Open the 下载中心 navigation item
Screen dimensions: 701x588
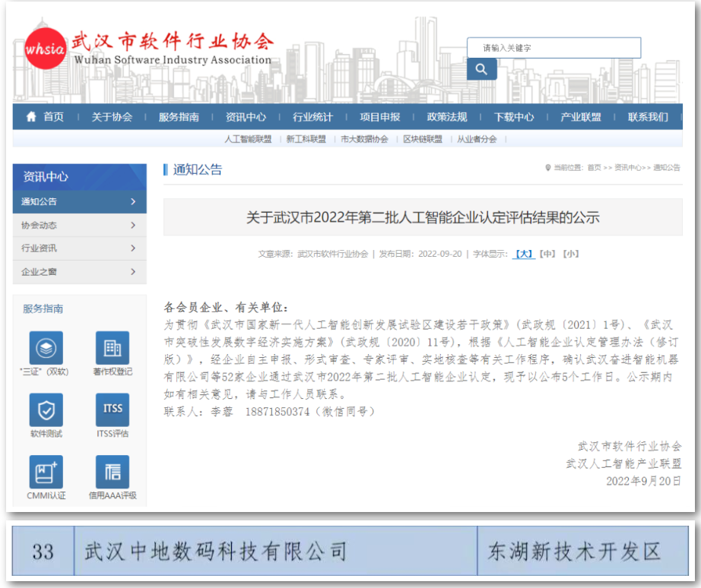pyautogui.click(x=514, y=117)
